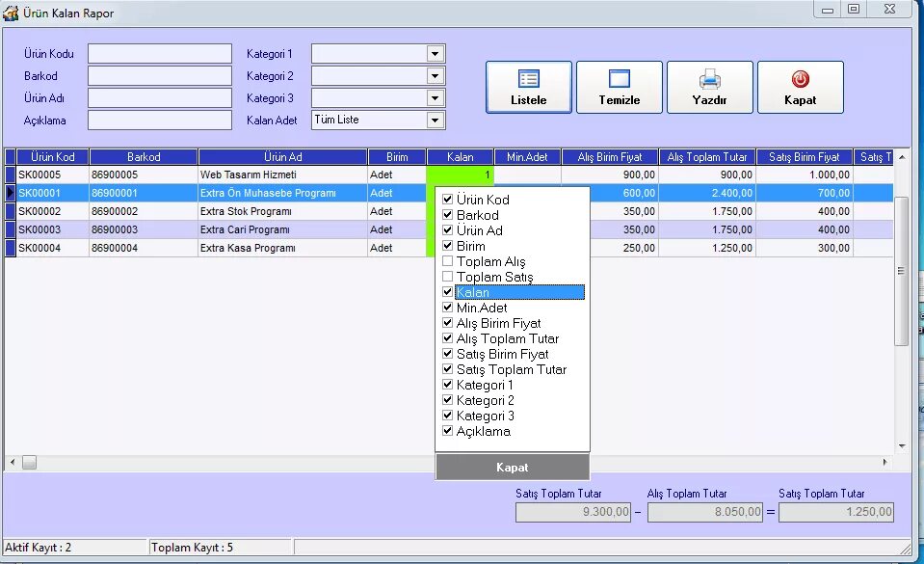Viewport: 924px width, 564px height.
Task: Click the Extra Stok Programı cell
Action: (x=283, y=211)
